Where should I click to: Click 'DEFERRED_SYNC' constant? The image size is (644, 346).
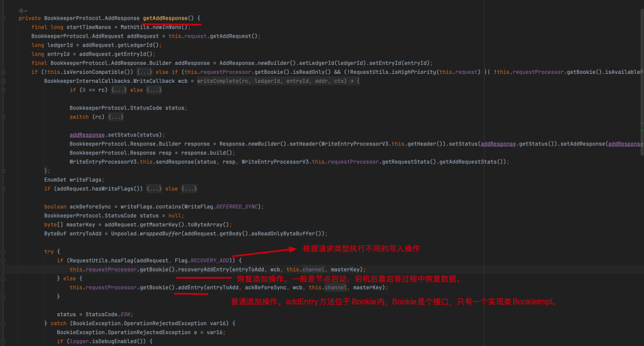tap(237, 207)
